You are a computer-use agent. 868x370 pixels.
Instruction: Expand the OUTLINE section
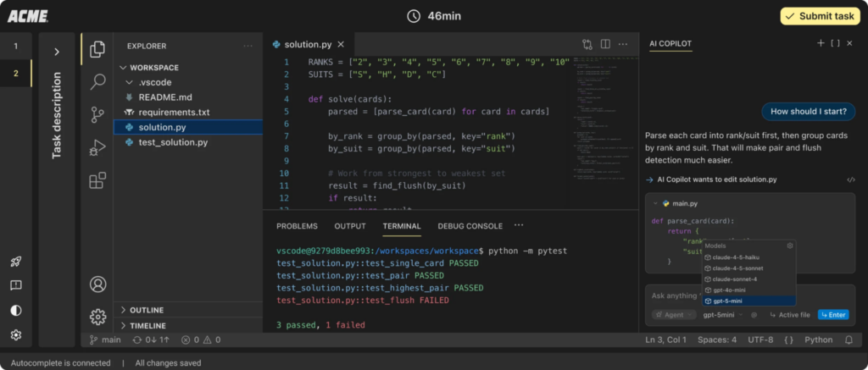188,310
